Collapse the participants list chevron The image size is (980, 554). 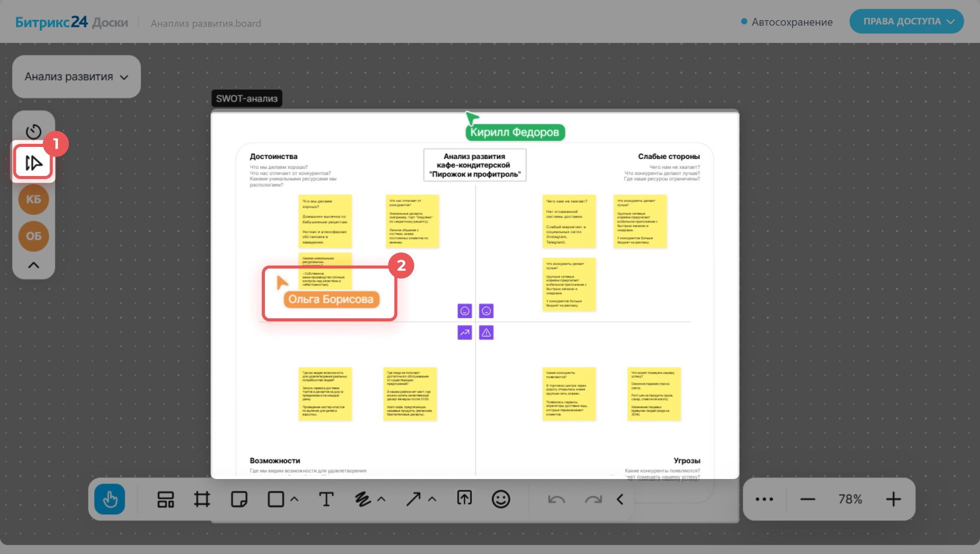pos(34,265)
